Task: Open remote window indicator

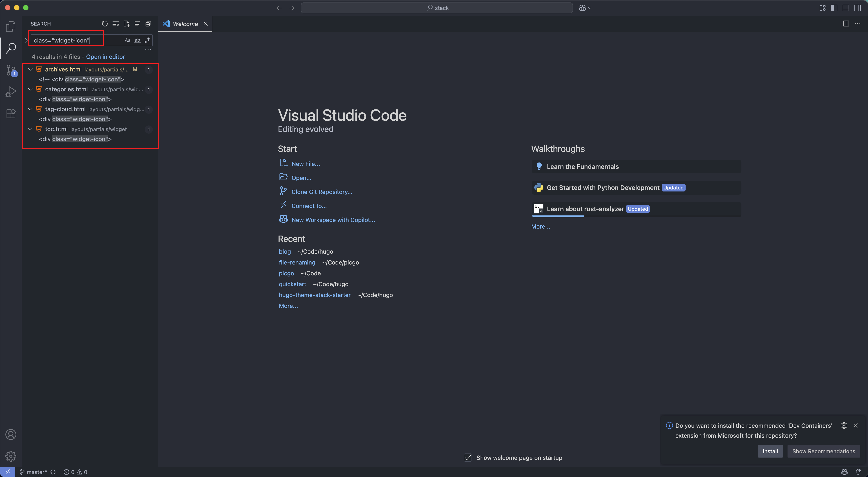Action: [x=7, y=472]
